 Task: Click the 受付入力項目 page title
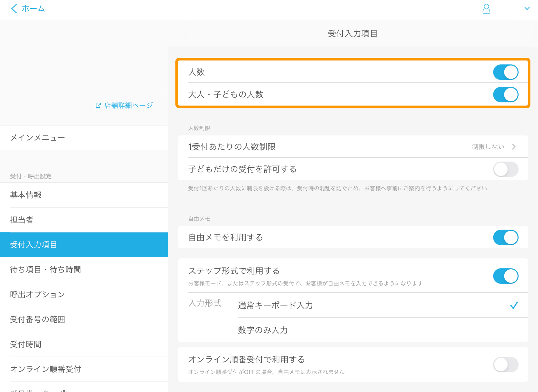(353, 34)
